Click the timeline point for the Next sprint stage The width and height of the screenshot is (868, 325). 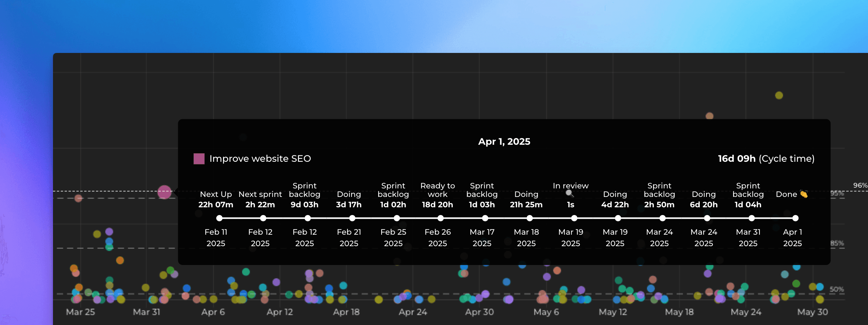tap(263, 218)
